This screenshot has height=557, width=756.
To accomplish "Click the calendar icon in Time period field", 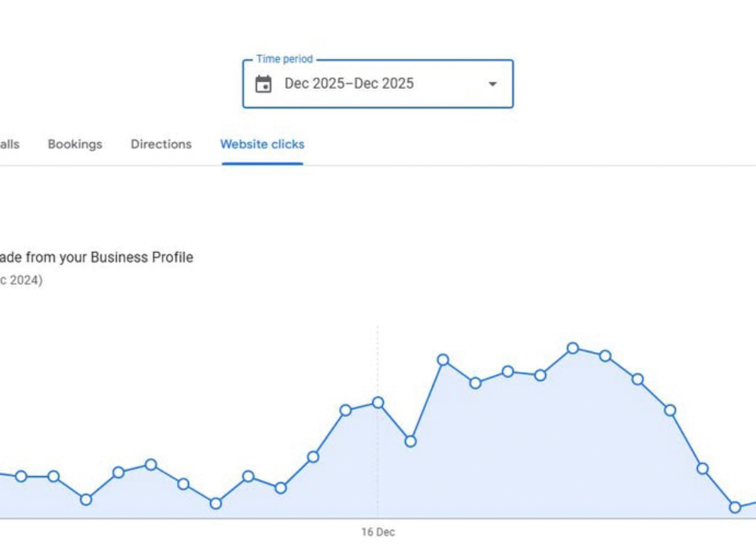I will [263, 84].
